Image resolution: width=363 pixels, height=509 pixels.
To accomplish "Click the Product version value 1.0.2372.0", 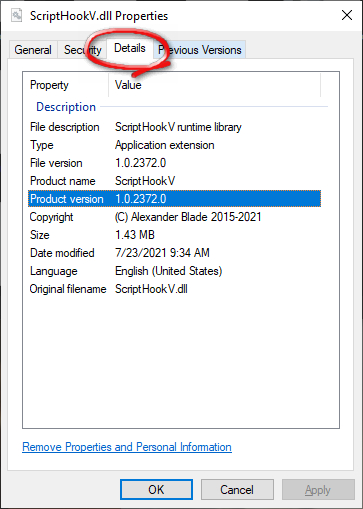I will pos(140,199).
